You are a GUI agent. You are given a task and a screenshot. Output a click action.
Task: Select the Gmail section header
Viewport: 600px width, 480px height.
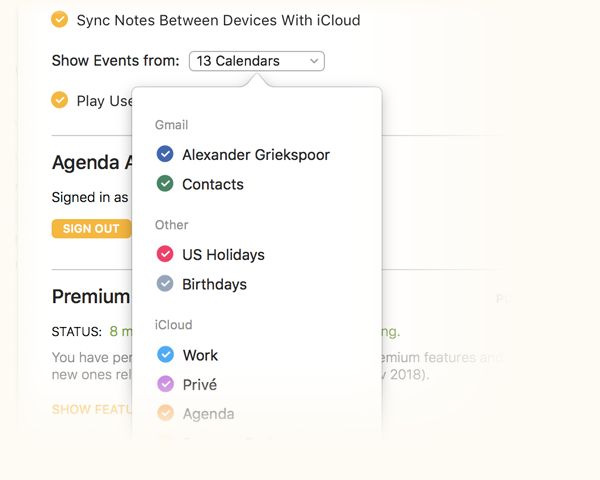(171, 125)
